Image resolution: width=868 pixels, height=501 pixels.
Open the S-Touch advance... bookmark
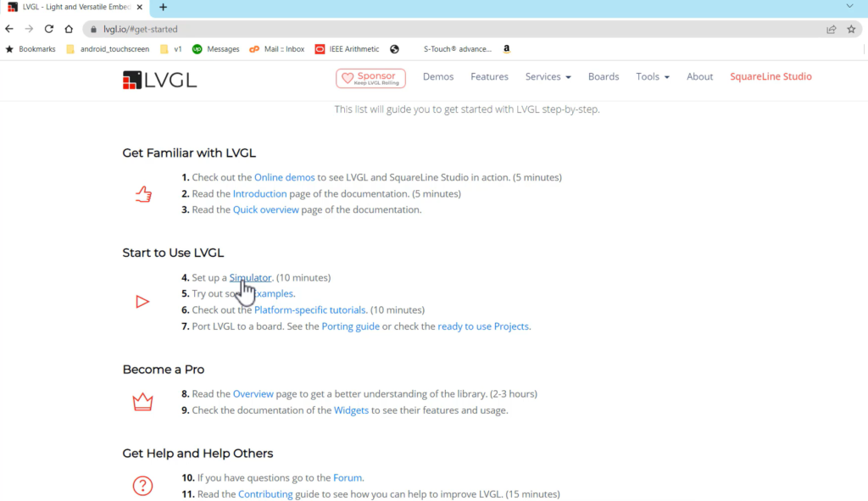click(457, 48)
